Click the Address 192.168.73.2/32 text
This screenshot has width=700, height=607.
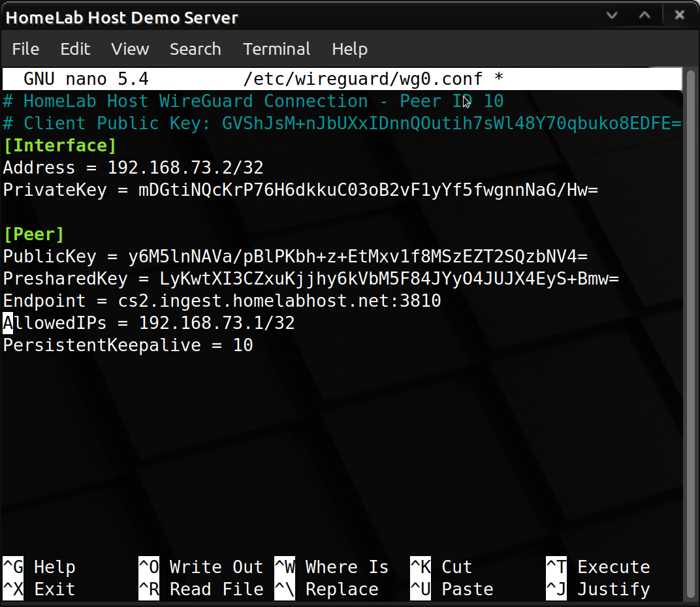[x=185, y=168]
